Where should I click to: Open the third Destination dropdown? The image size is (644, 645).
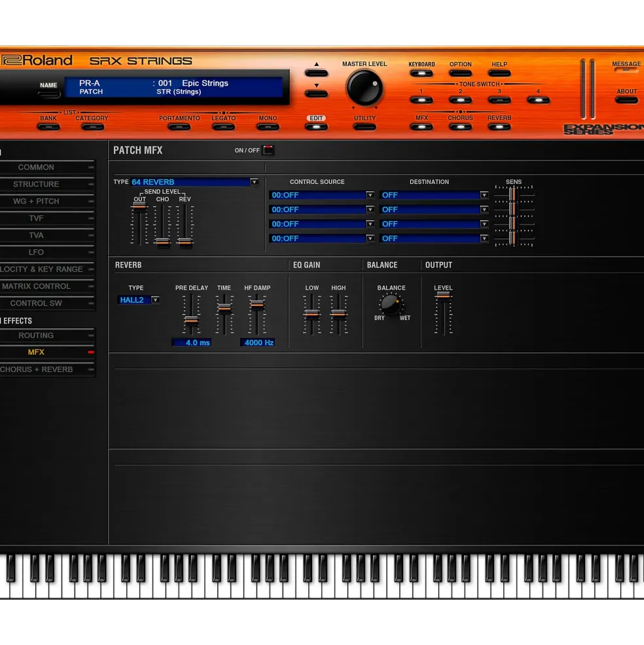click(434, 224)
